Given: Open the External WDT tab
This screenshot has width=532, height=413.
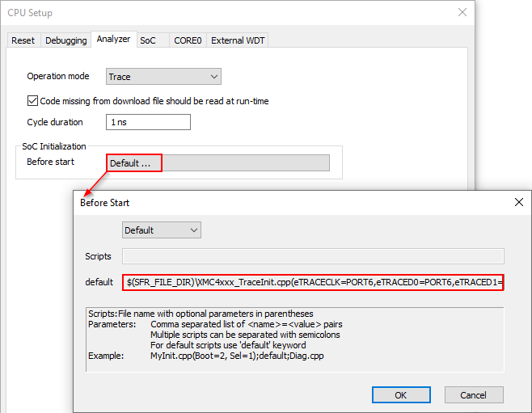Looking at the screenshot, I should pyautogui.click(x=238, y=40).
